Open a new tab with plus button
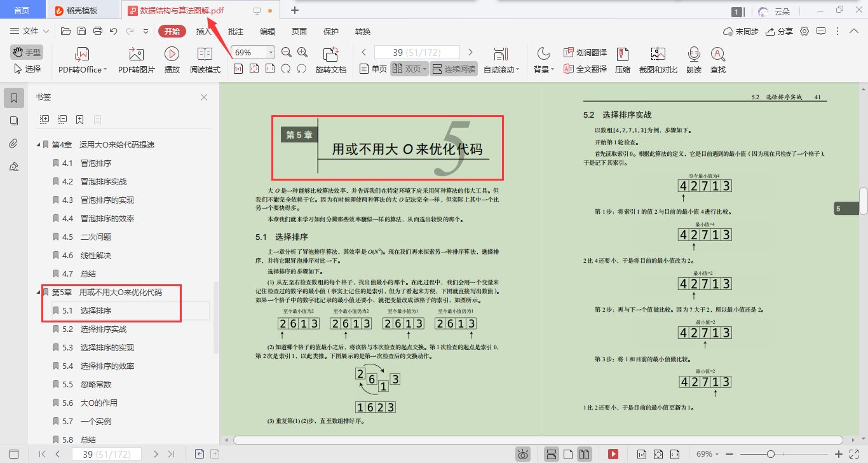Viewport: 868px width, 463px height. (294, 10)
